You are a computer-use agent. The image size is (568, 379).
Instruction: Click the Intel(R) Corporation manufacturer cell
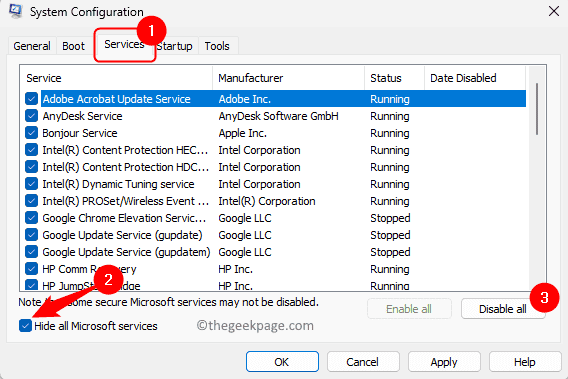tap(267, 201)
